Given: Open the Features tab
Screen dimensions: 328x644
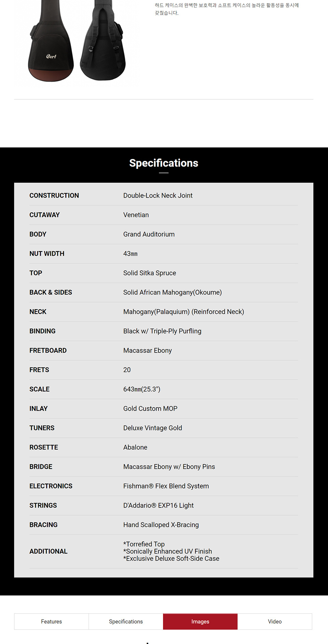Looking at the screenshot, I should (x=51, y=621).
